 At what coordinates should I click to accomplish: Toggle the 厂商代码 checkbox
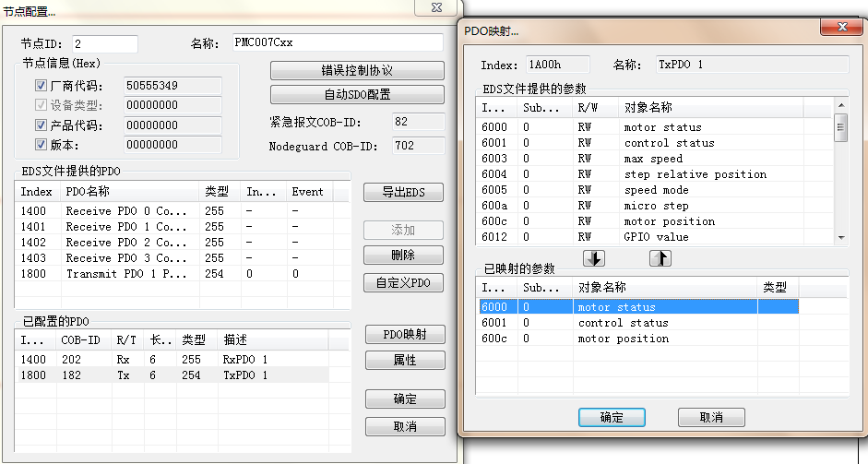click(41, 86)
